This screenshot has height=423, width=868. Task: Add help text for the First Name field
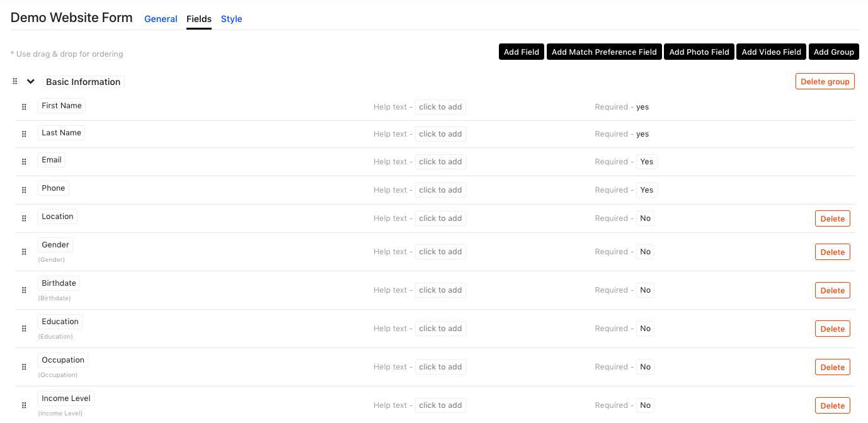point(440,106)
